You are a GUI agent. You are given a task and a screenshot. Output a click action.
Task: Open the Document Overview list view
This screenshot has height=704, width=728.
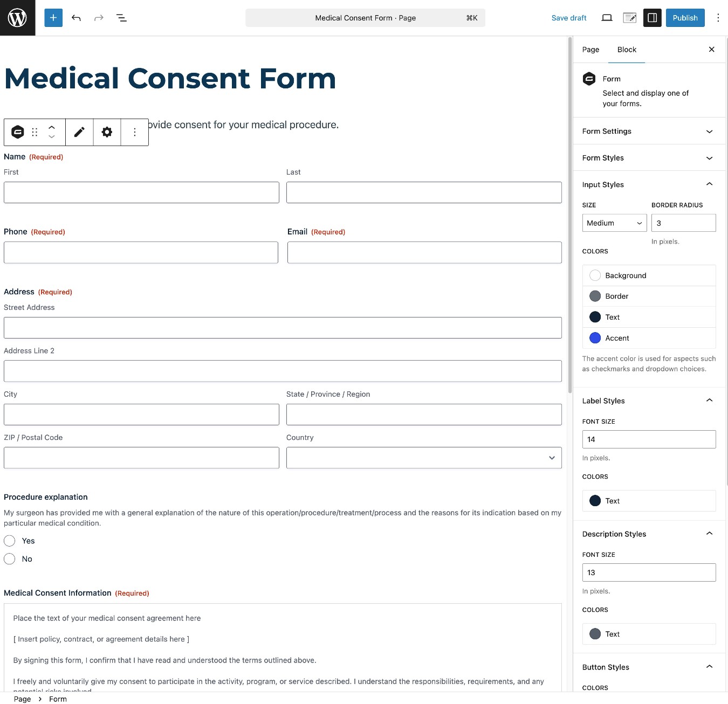click(121, 18)
